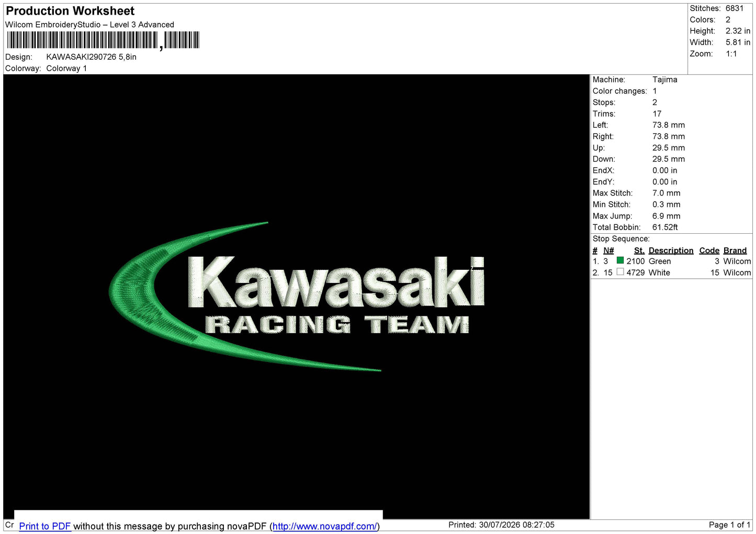The width and height of the screenshot is (756, 534).
Task: Click the Printed date 30/07/2026 08:27:05
Action: (x=516, y=525)
